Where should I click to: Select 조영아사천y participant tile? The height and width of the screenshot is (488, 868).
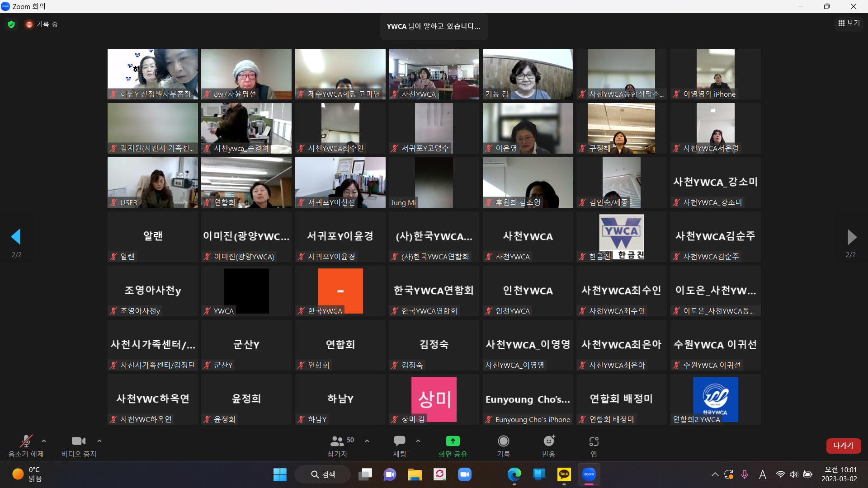[x=153, y=291]
